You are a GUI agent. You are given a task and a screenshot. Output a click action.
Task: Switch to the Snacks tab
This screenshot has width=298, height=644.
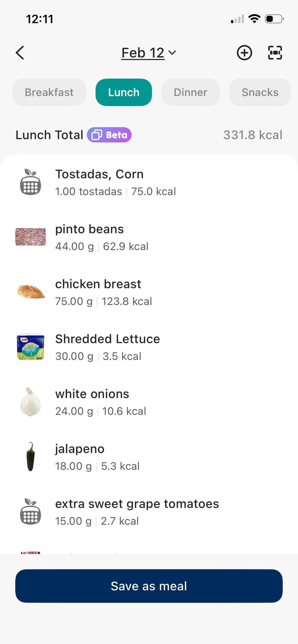[260, 92]
